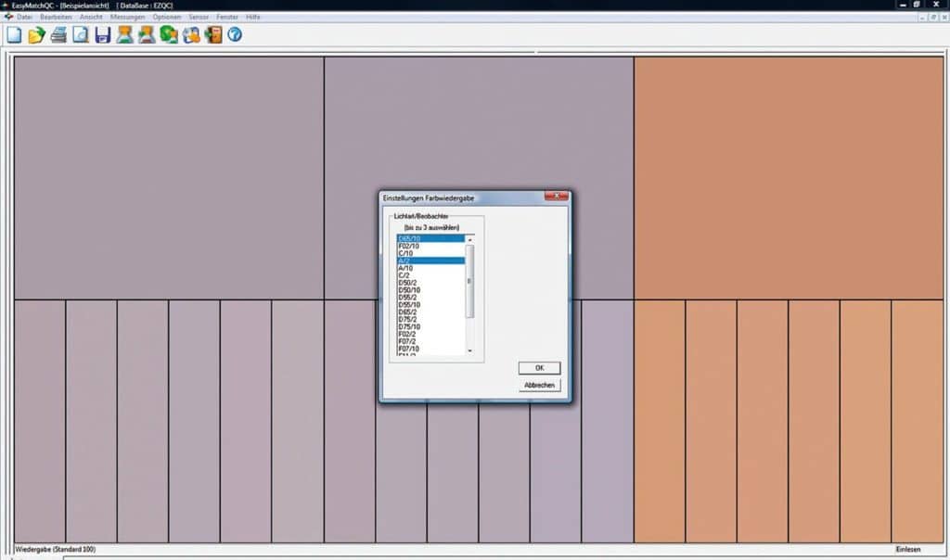
Task: Select D55/2 in the illuminant list
Action: 430,298
